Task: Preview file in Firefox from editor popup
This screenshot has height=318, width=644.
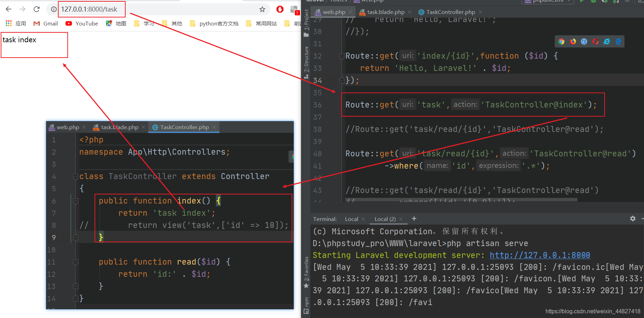Action: [573, 42]
